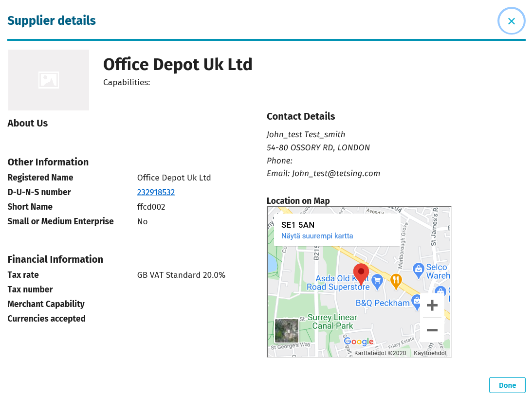Click the Registered Name value text
Viewport: 532px width, 397px height.
tap(174, 178)
